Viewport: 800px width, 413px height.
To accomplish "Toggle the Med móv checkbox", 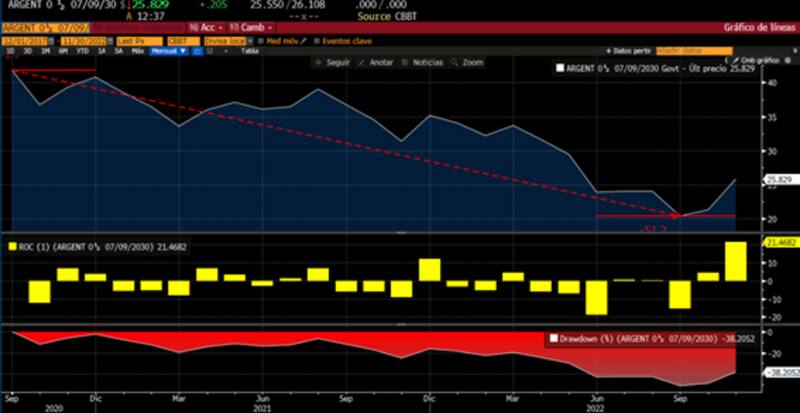I will [x=261, y=40].
